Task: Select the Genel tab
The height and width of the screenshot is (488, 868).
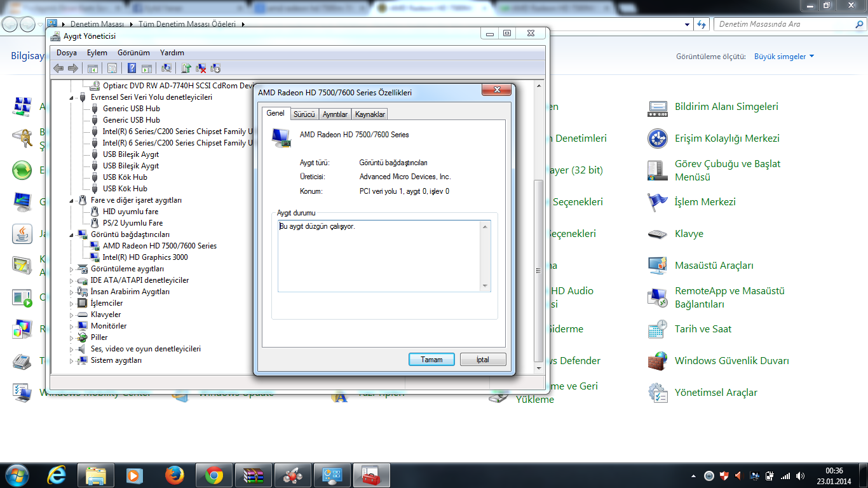Action: (x=275, y=113)
